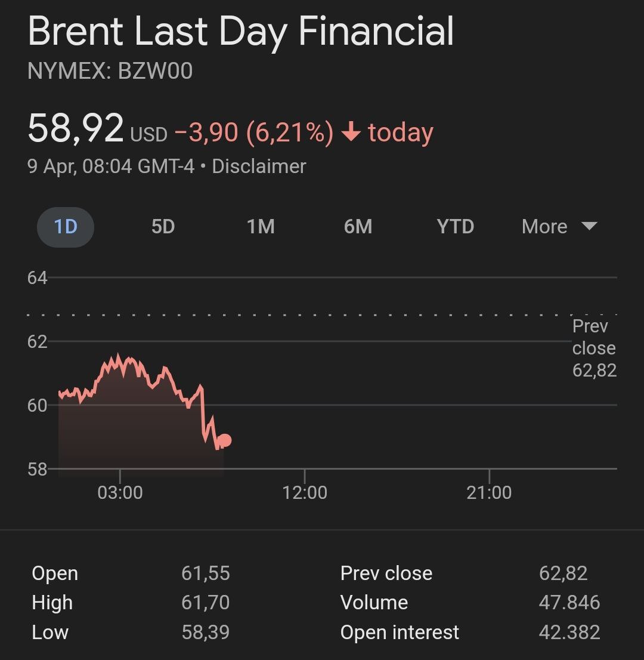The image size is (644, 660).
Task: Click the 21:00 time axis label
Action: [x=489, y=493]
